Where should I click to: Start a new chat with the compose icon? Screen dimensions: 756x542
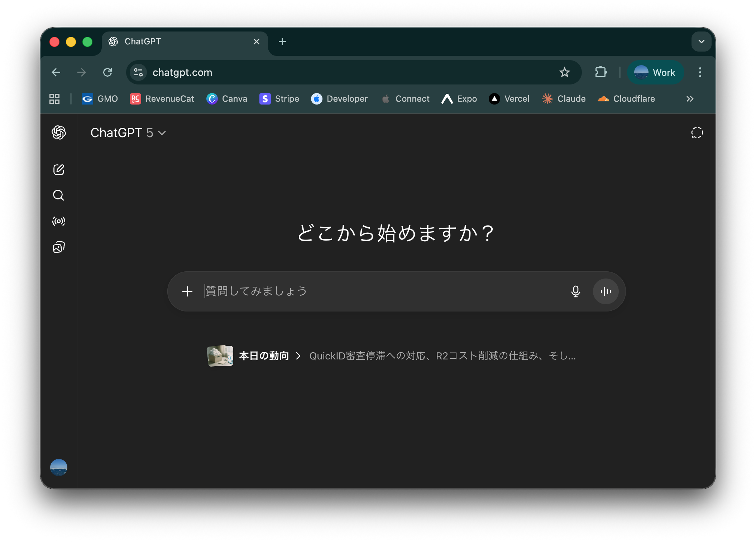(58, 170)
